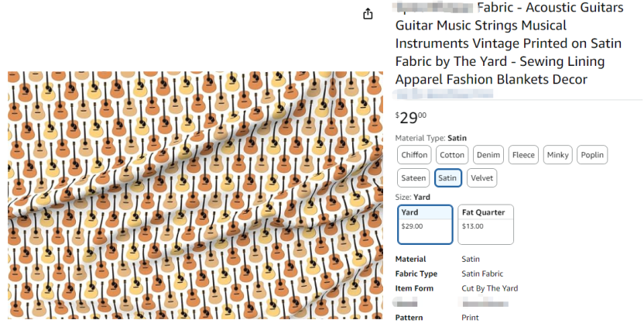Select Sateen material option
The height and width of the screenshot is (327, 644).
tap(413, 177)
